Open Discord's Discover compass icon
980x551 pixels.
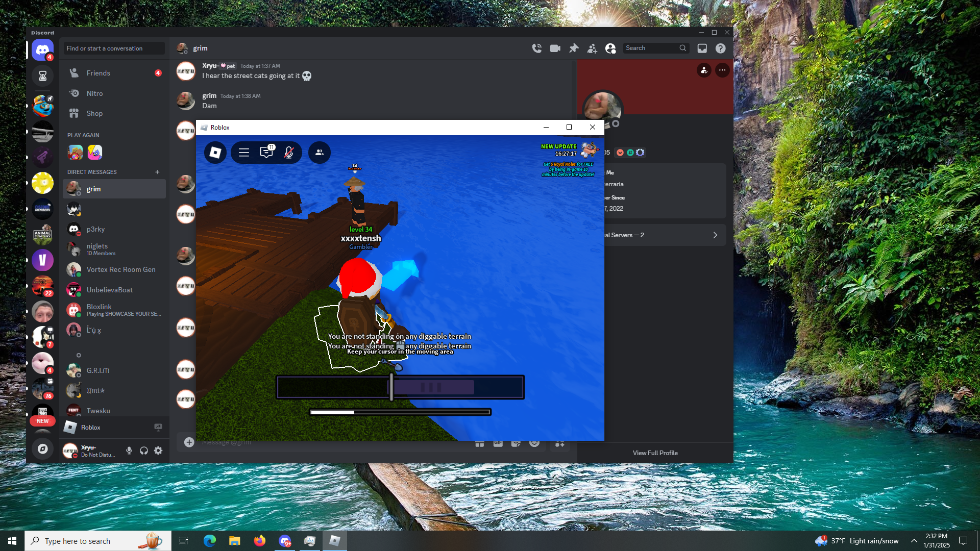tap(42, 449)
